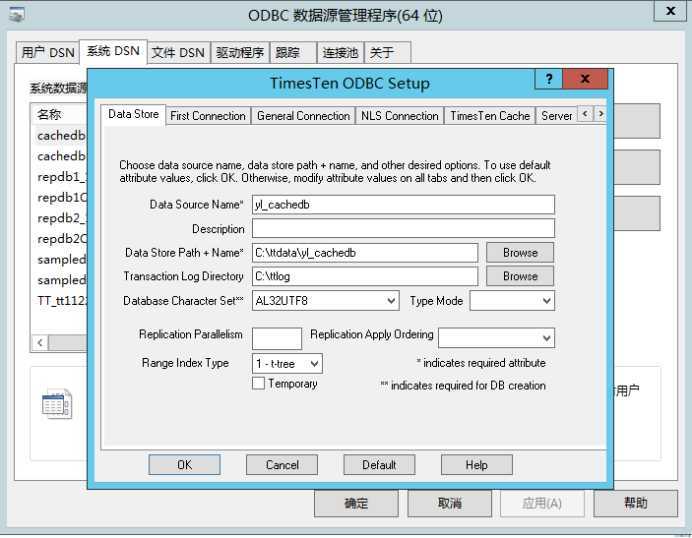This screenshot has height=538, width=692.
Task: Click the Data Store Path field
Action: click(365, 253)
